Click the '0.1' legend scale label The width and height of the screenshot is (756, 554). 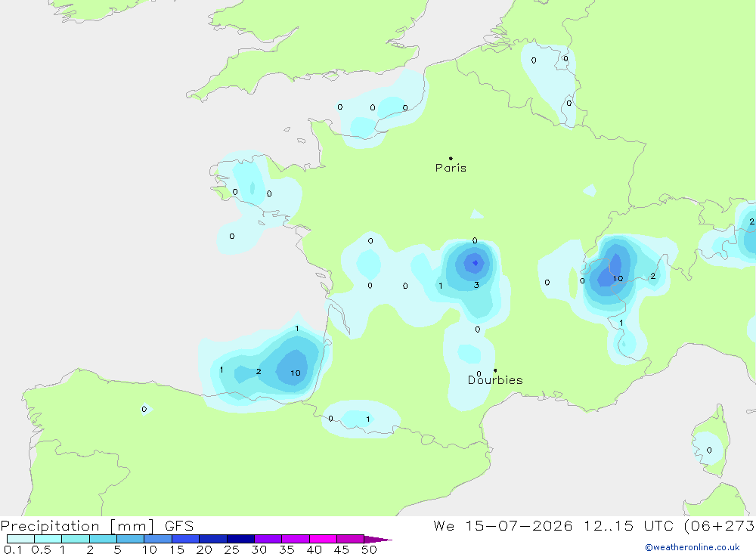[x=13, y=549]
